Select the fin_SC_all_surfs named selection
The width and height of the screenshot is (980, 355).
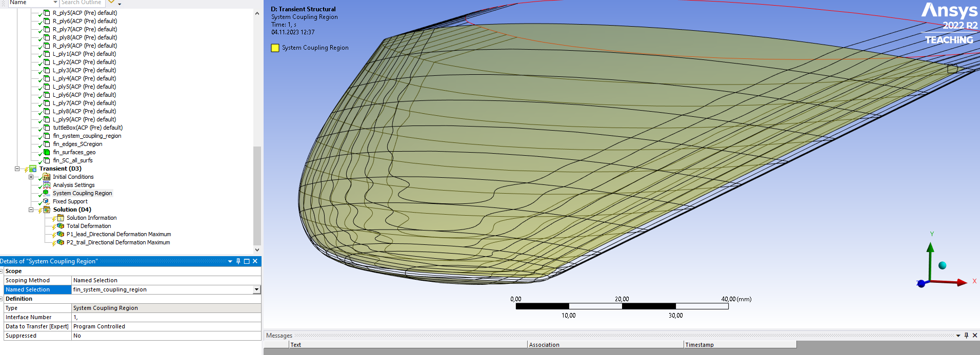(x=73, y=160)
